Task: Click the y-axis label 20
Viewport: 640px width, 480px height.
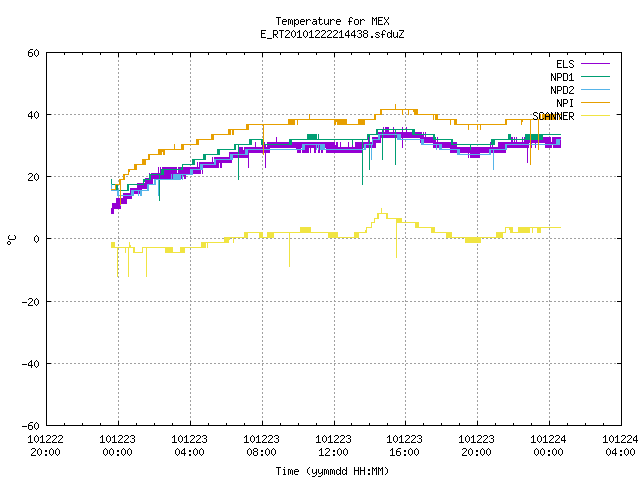Action: pyautogui.click(x=33, y=177)
